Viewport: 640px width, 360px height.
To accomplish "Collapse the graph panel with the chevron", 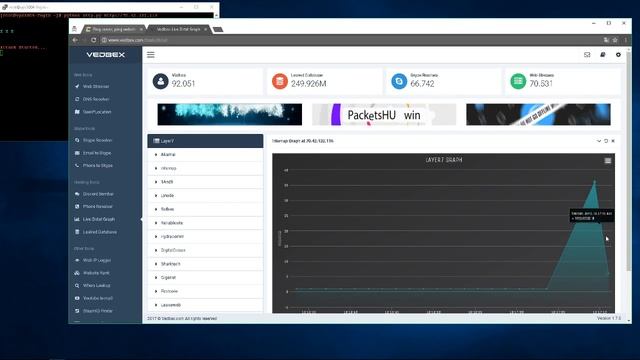I will (599, 141).
